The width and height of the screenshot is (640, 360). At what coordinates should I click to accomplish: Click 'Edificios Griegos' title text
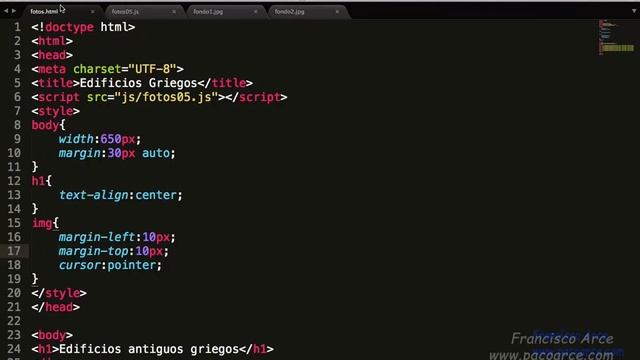[138, 83]
